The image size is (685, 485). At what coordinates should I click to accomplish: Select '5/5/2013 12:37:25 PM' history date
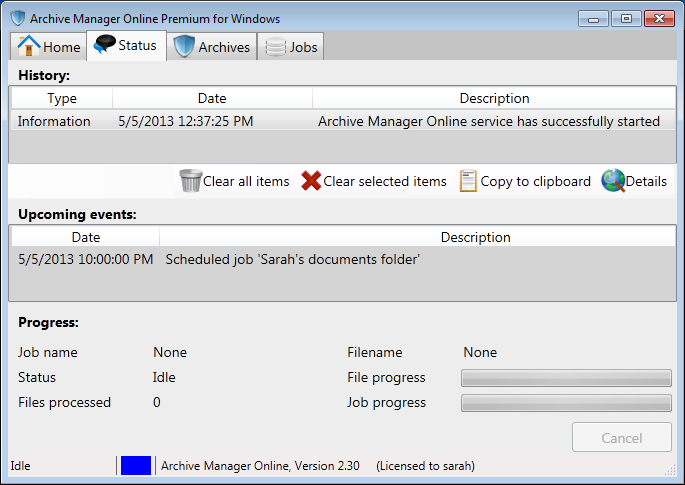click(x=186, y=121)
